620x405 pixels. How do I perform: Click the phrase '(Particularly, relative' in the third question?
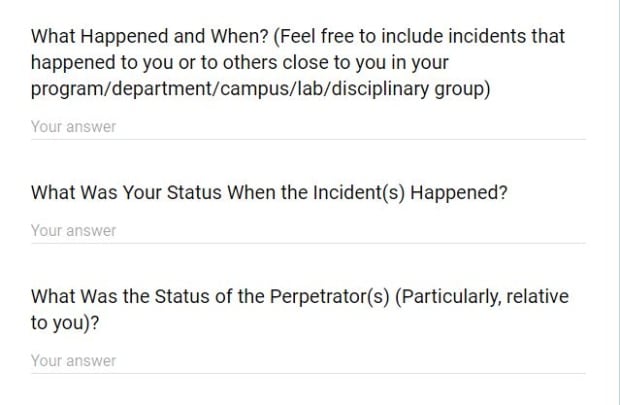pos(482,297)
